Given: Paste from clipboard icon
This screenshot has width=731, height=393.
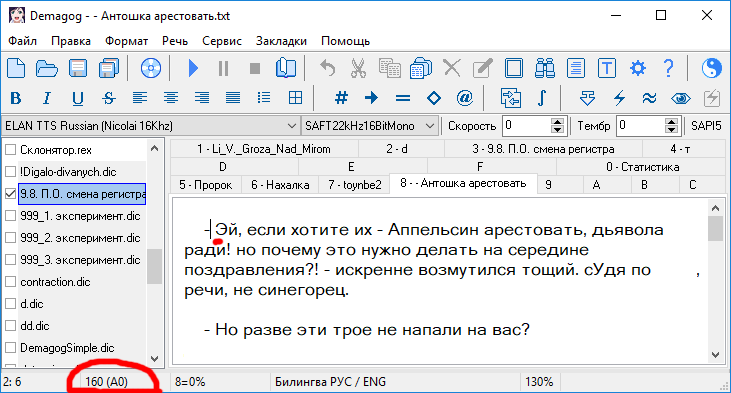Looking at the screenshot, I should [x=420, y=69].
